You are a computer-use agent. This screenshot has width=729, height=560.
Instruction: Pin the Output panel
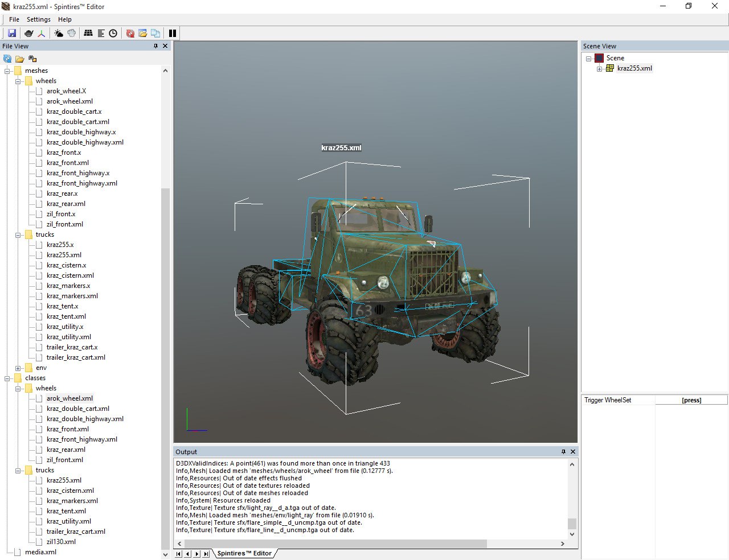[x=563, y=451]
